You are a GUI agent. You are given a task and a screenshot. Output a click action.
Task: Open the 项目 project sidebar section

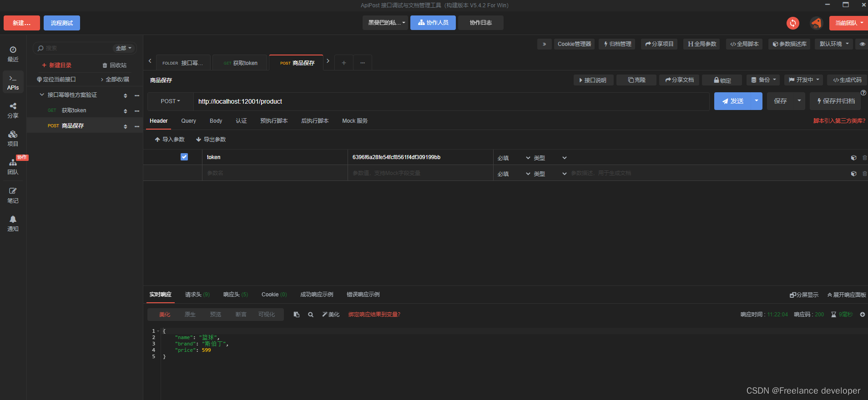tap(13, 139)
